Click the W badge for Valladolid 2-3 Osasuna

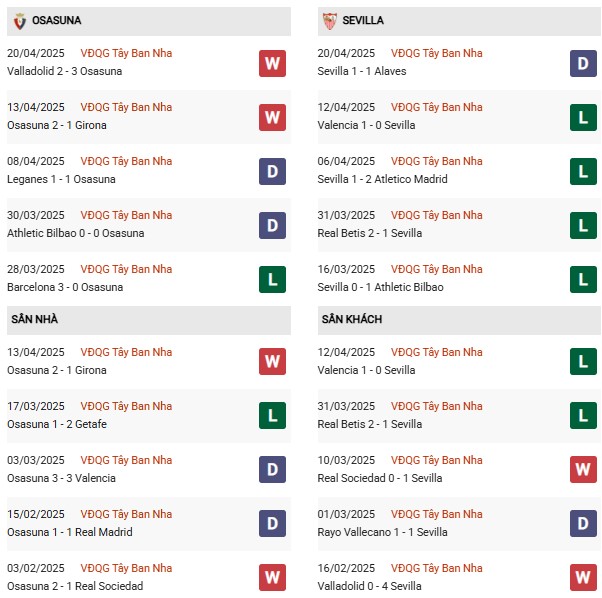tap(272, 63)
